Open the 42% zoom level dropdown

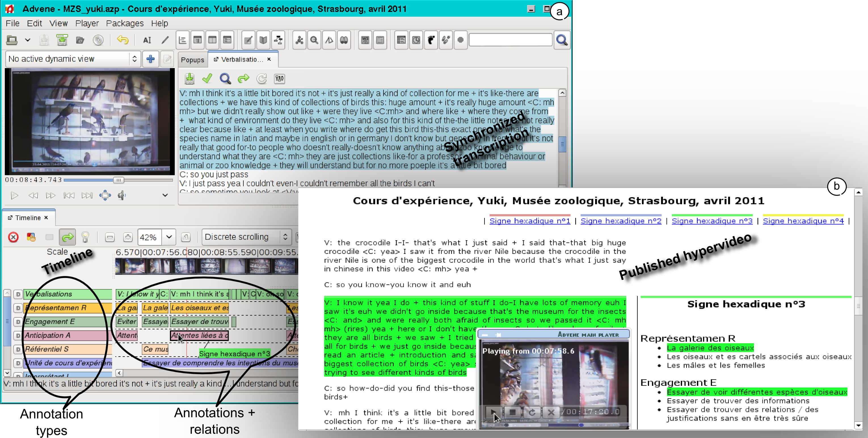pyautogui.click(x=169, y=237)
